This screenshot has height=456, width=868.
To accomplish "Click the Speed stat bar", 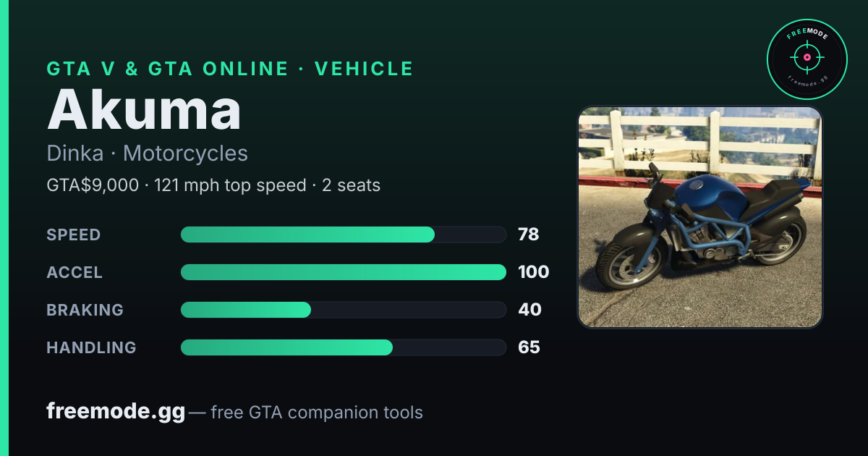I will pyautogui.click(x=344, y=235).
